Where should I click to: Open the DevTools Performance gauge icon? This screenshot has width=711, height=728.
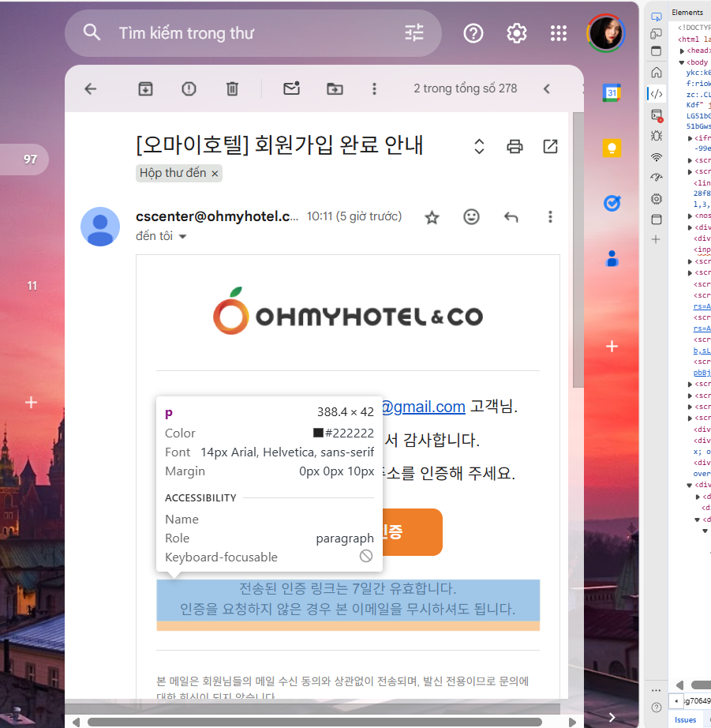click(657, 178)
